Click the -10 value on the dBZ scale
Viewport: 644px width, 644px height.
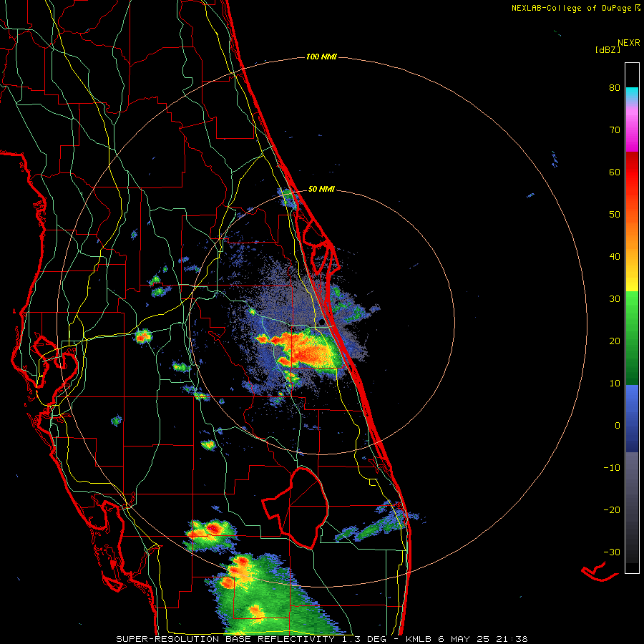click(x=612, y=468)
